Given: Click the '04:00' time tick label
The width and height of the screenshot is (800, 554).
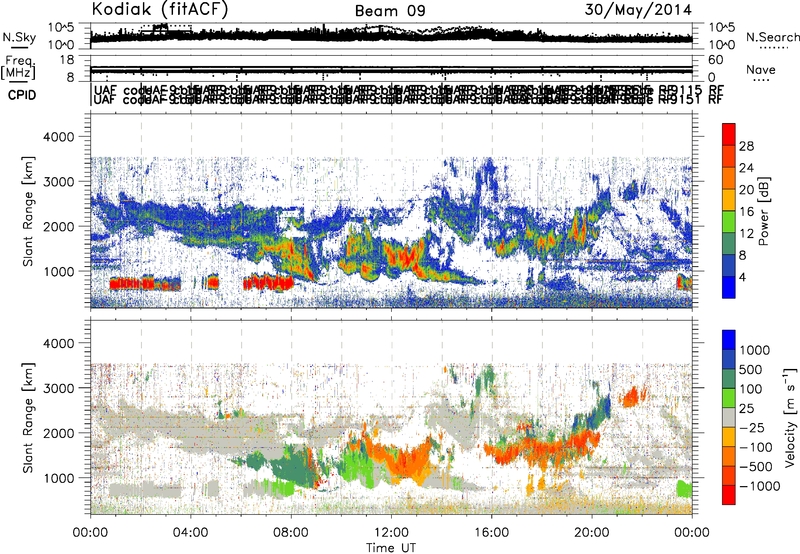Looking at the screenshot, I should click(x=190, y=533).
